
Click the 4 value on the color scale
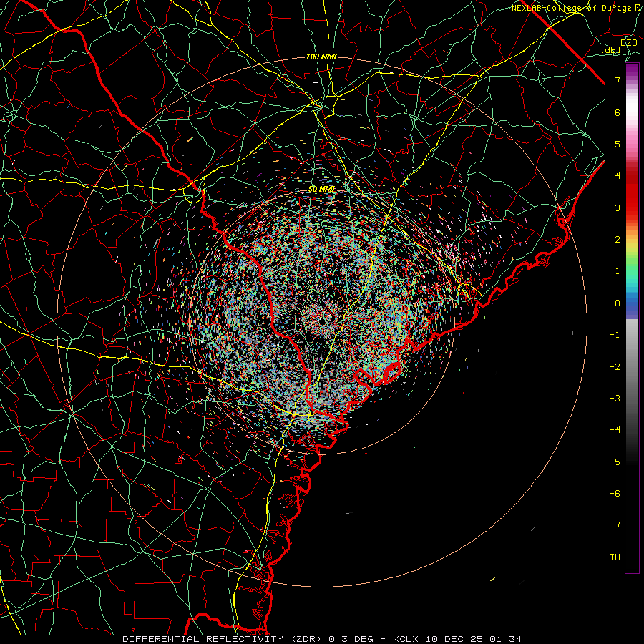[618, 176]
